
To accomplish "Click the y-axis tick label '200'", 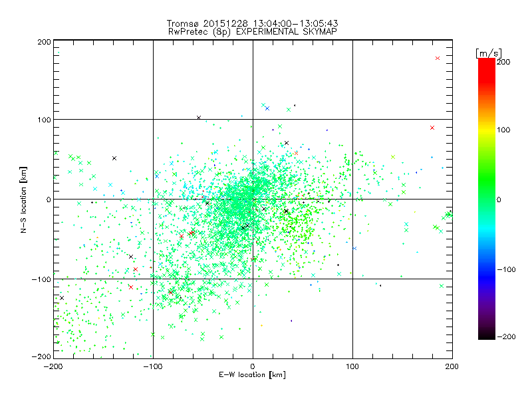I will 44,42.
